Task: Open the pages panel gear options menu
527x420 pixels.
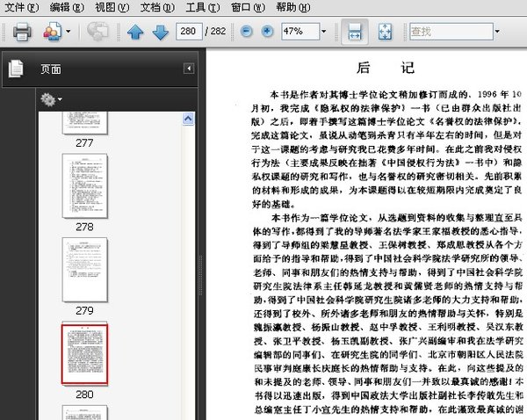Action: tap(50, 99)
